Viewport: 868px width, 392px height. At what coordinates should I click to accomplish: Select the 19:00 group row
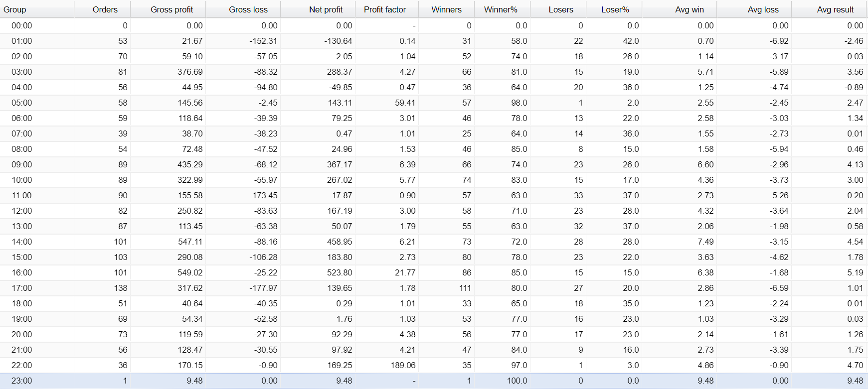(x=434, y=319)
